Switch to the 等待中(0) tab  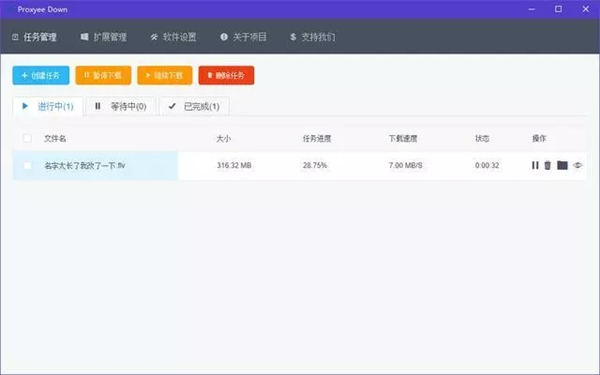[x=121, y=106]
